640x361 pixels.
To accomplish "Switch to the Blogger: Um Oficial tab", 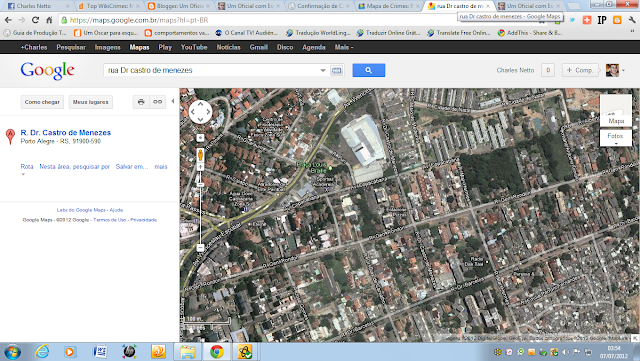I will [179, 6].
